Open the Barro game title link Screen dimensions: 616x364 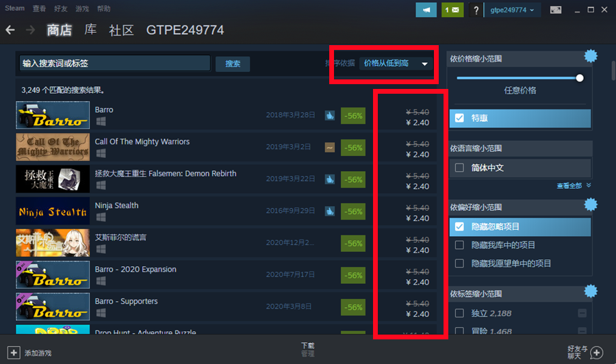(x=104, y=109)
